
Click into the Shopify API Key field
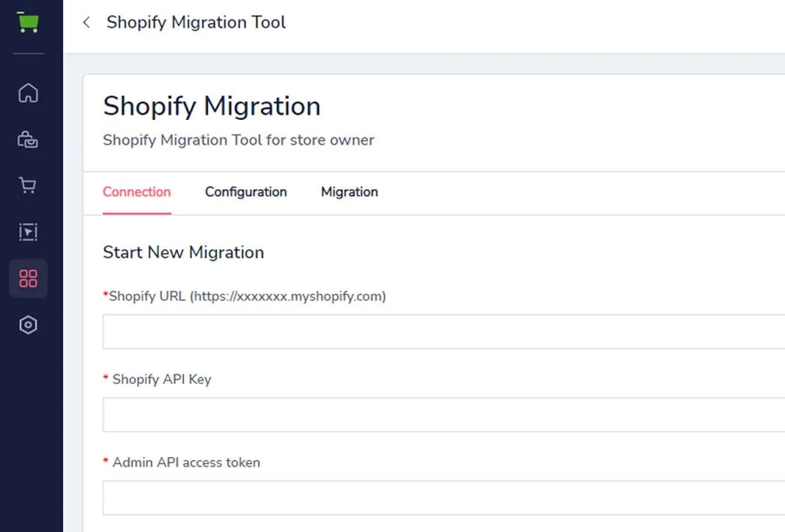pos(443,415)
